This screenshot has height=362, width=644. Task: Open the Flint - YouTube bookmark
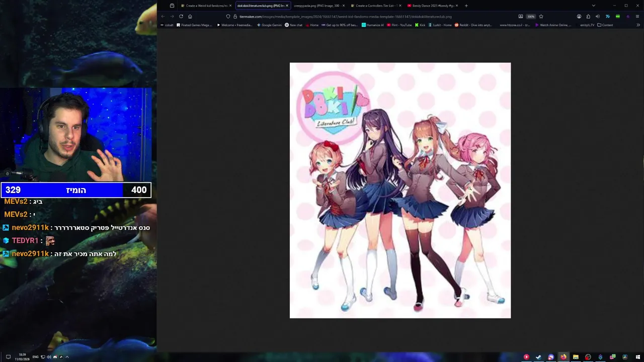(399, 25)
